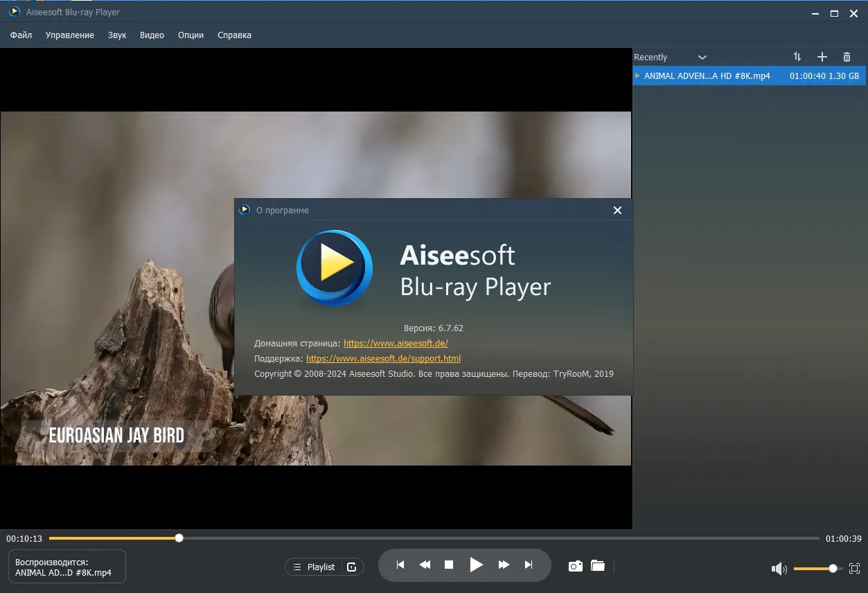This screenshot has height=593, width=868.
Task: Open the Управление menu
Action: tap(70, 35)
